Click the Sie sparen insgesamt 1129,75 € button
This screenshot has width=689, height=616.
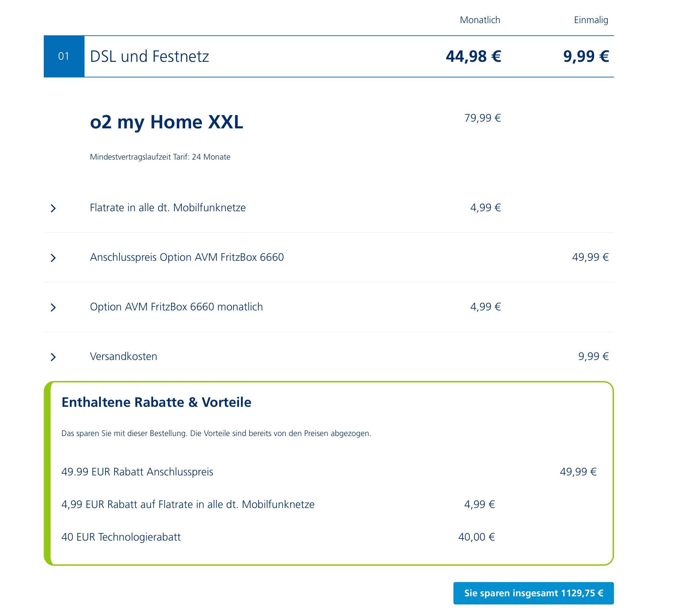533,593
